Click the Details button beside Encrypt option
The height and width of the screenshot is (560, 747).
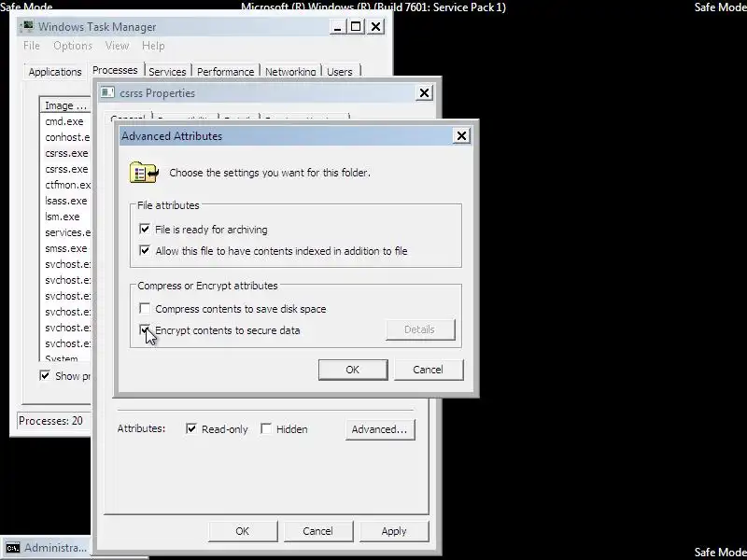tap(419, 329)
